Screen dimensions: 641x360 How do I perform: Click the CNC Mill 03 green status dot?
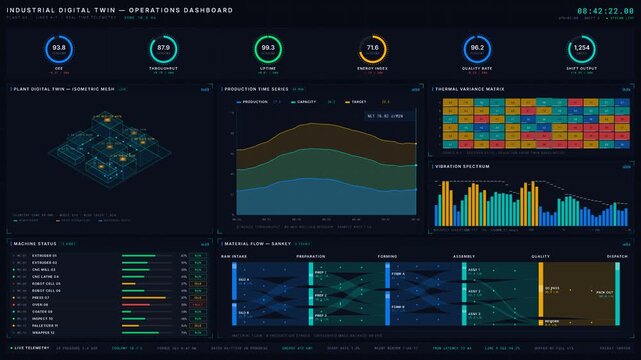coord(13,270)
